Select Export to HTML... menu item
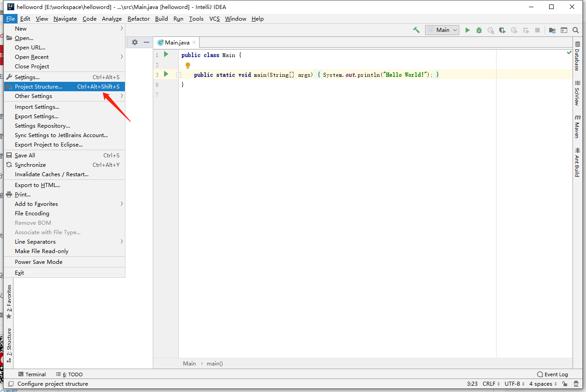 pos(64,185)
